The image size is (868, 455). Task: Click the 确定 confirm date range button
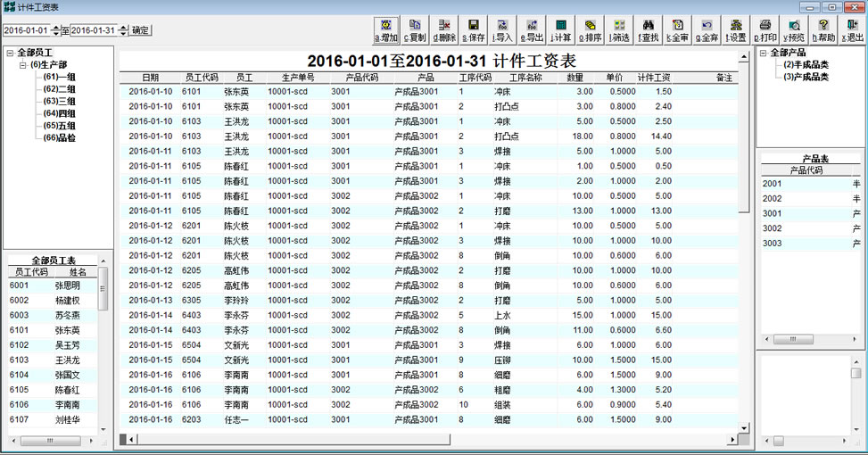coord(141,30)
